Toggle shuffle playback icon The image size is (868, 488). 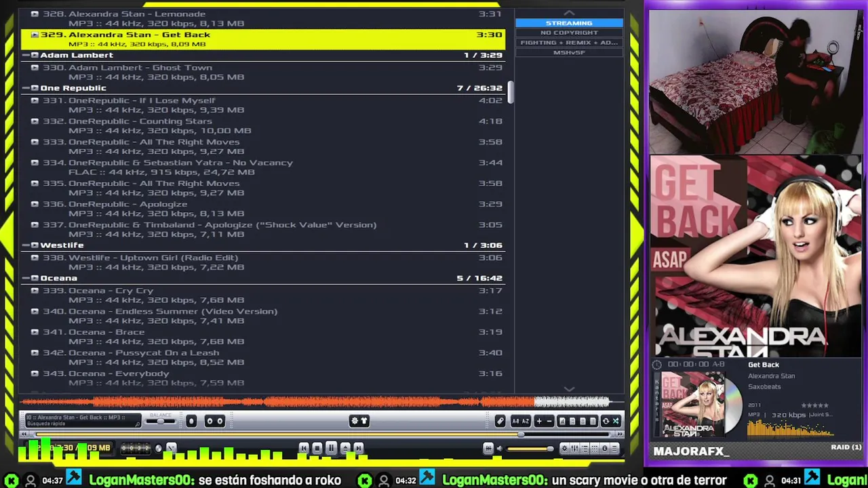[616, 421]
